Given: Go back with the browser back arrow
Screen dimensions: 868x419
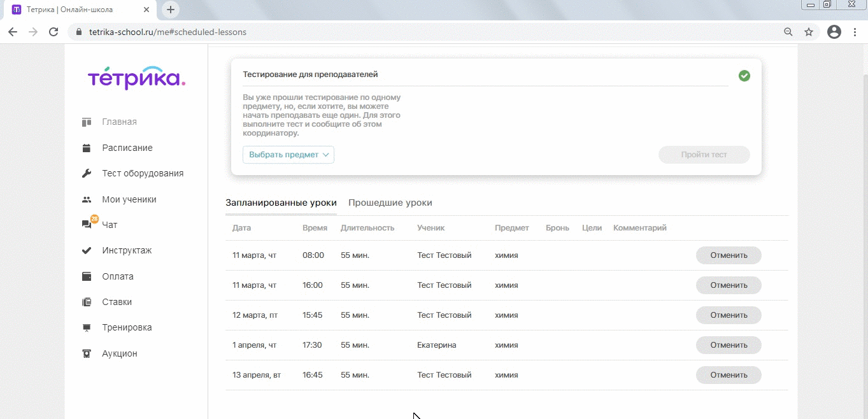Looking at the screenshot, I should 13,32.
